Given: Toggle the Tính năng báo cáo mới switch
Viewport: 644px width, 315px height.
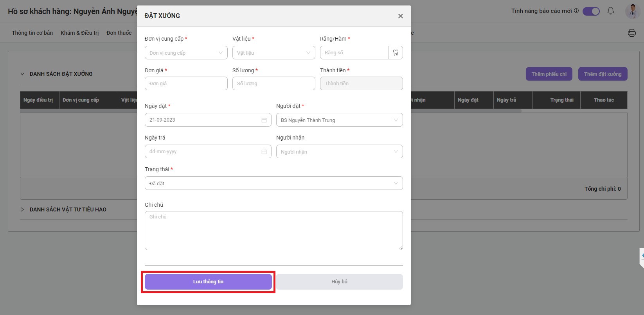Looking at the screenshot, I should coord(591,11).
